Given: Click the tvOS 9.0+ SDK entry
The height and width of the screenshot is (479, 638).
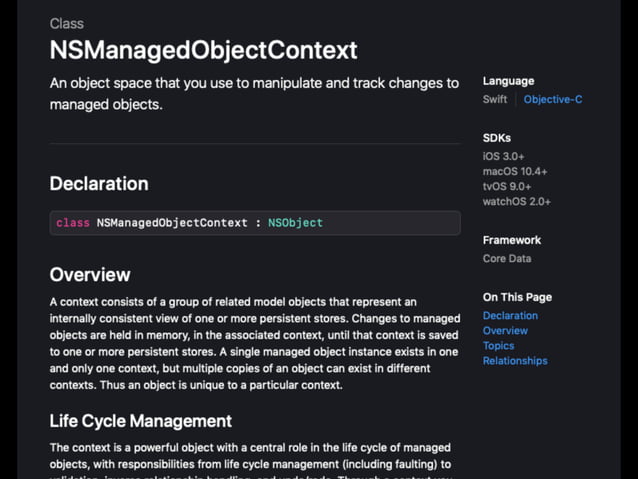Looking at the screenshot, I should click(x=507, y=187).
